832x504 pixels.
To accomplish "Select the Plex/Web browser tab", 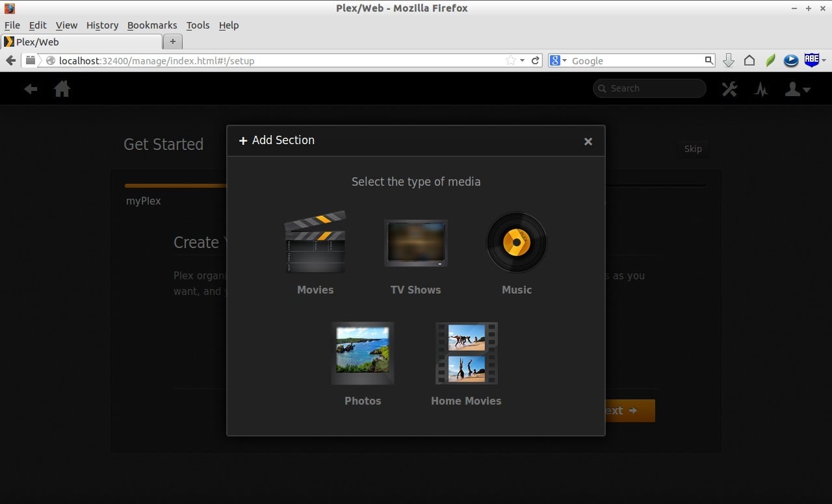I will point(81,42).
